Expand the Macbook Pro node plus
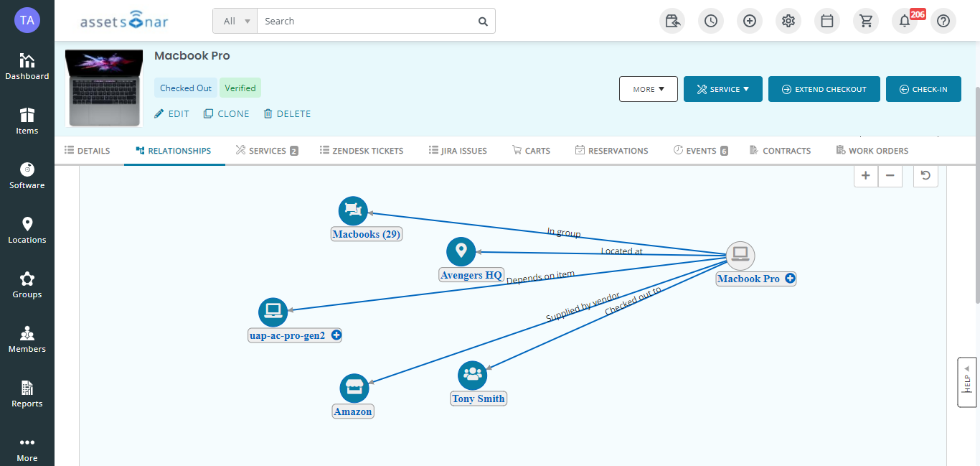 (x=790, y=279)
